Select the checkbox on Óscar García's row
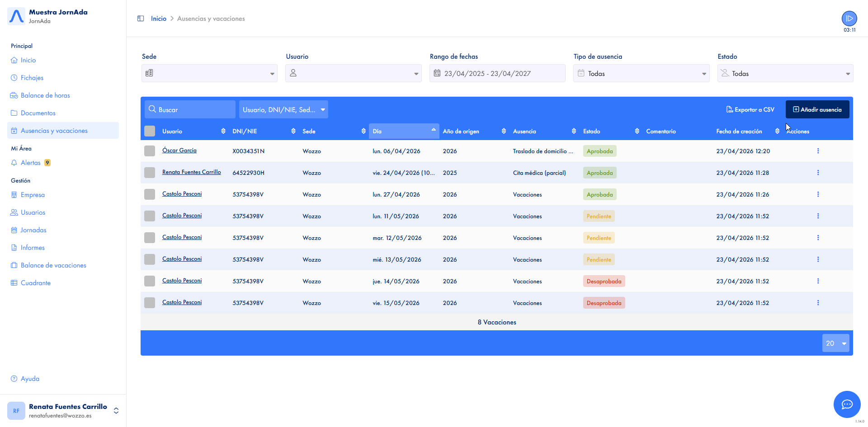This screenshot has height=427, width=868. tap(150, 151)
